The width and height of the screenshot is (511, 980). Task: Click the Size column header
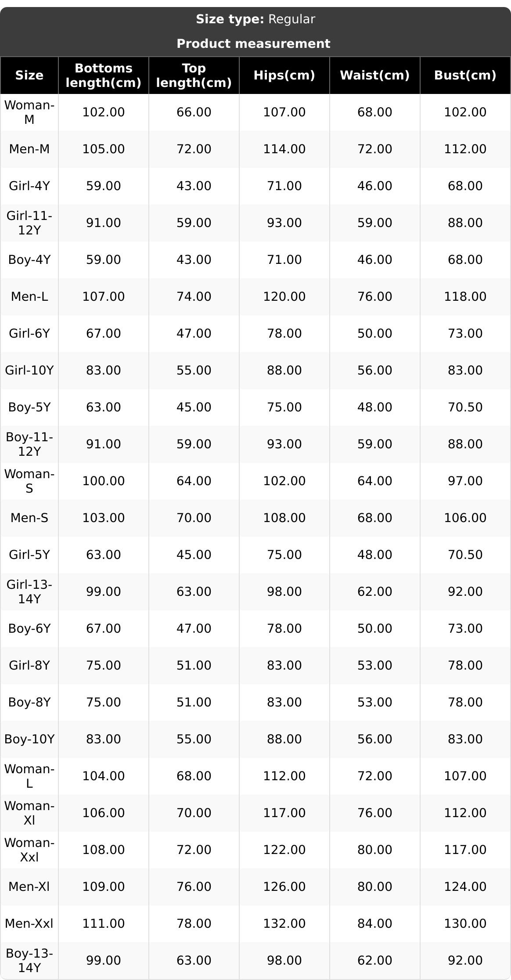click(29, 75)
